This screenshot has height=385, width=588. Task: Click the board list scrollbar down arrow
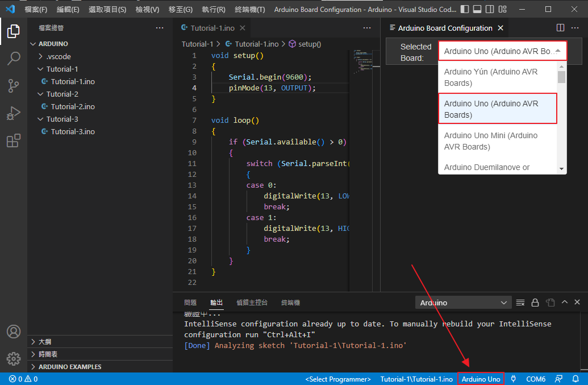point(561,168)
